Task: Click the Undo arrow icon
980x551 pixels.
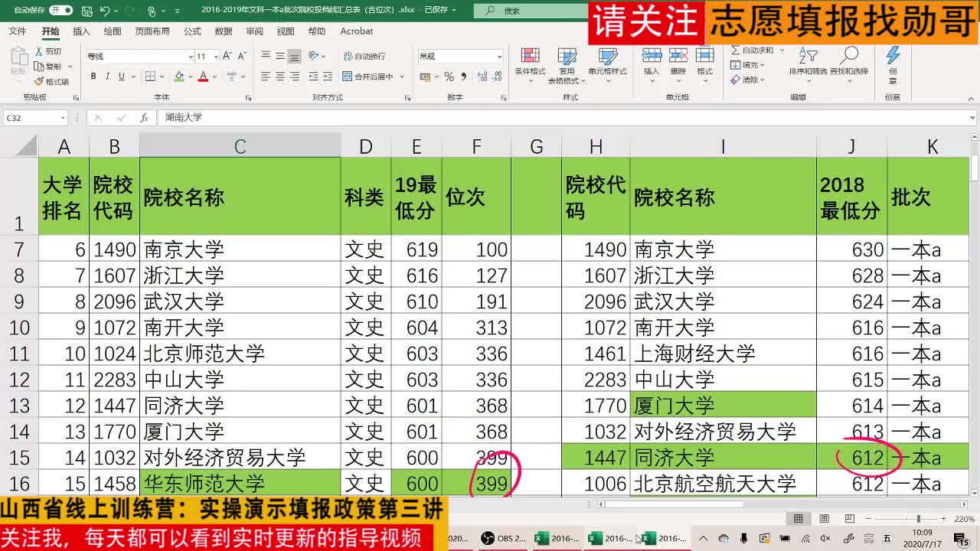Action: (106, 11)
